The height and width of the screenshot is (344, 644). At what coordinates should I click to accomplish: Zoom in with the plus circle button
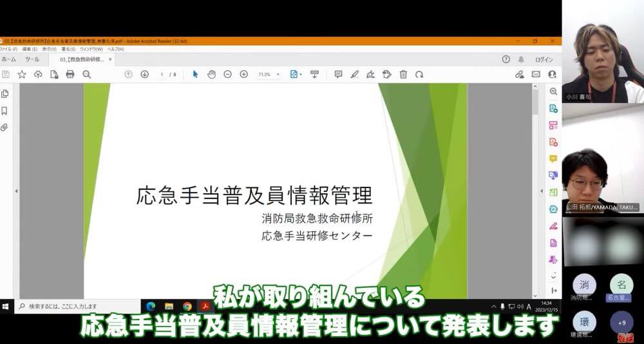[244, 74]
